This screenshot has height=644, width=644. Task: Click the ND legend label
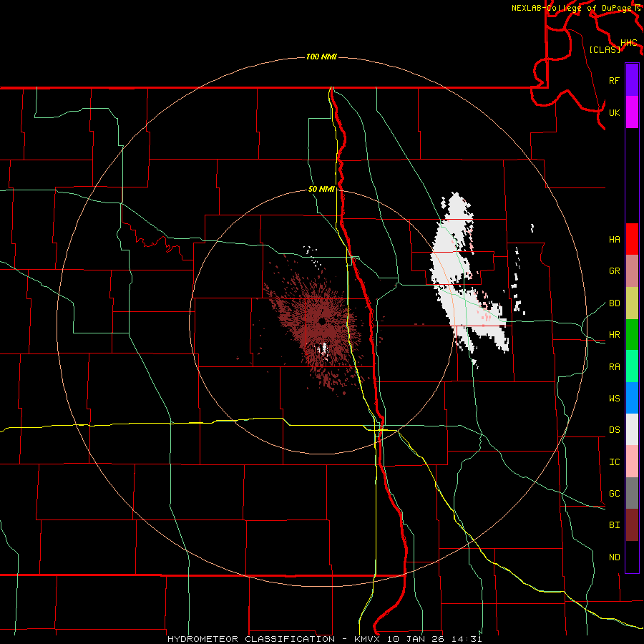point(614,557)
